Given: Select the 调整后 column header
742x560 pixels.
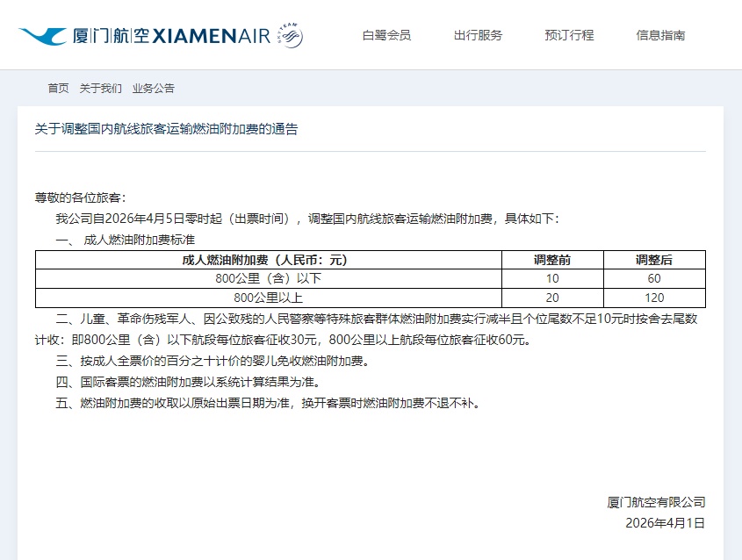Looking at the screenshot, I should click(653, 260).
